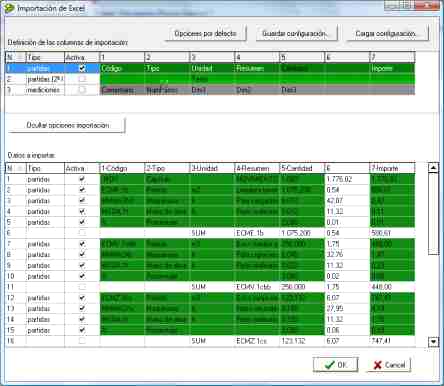This screenshot has height=386, width=444.
Task: Uncheck Activa for data row 3
Action: pos(82,201)
